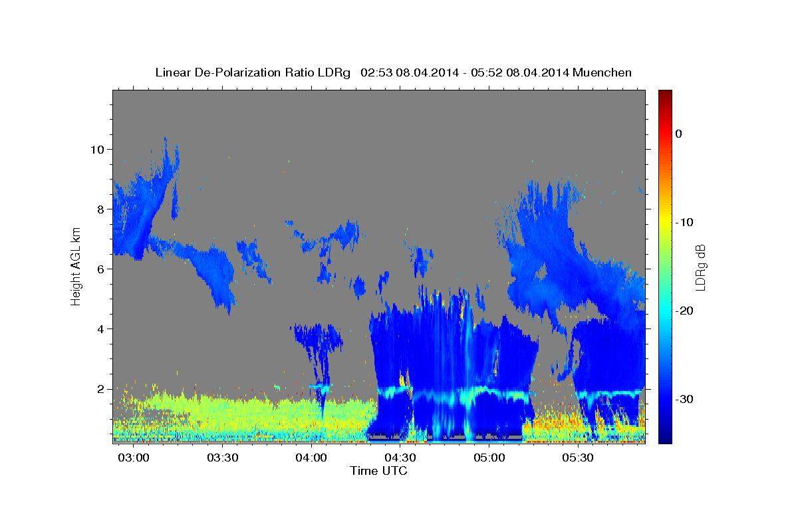Click the time tick label '04:30'
Viewport: 798px width, 532px height.
coord(400,458)
